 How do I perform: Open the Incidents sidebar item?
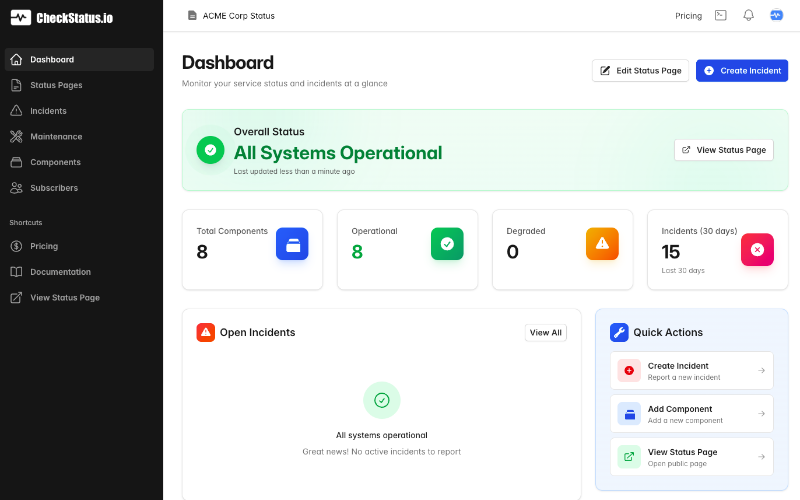point(79,111)
